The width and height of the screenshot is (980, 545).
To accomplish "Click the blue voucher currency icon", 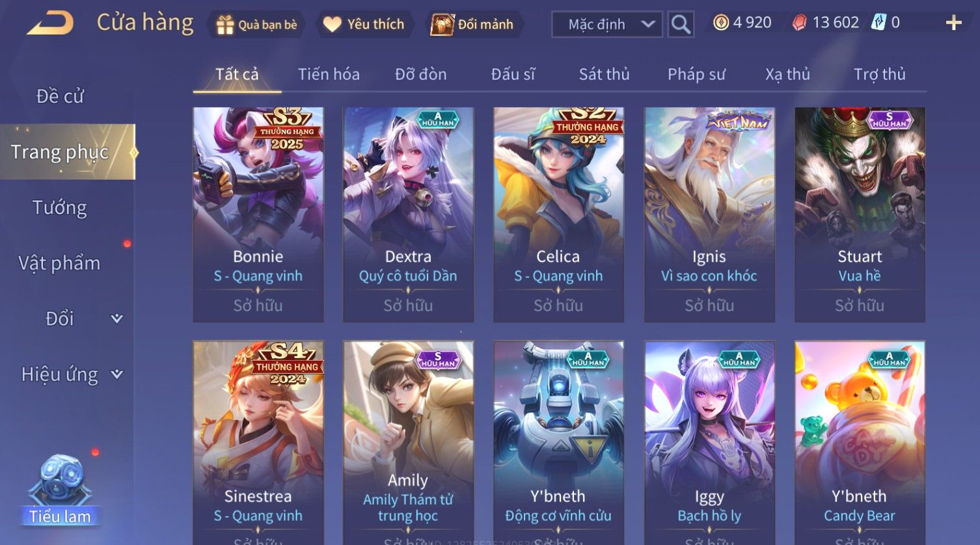I will [x=878, y=23].
